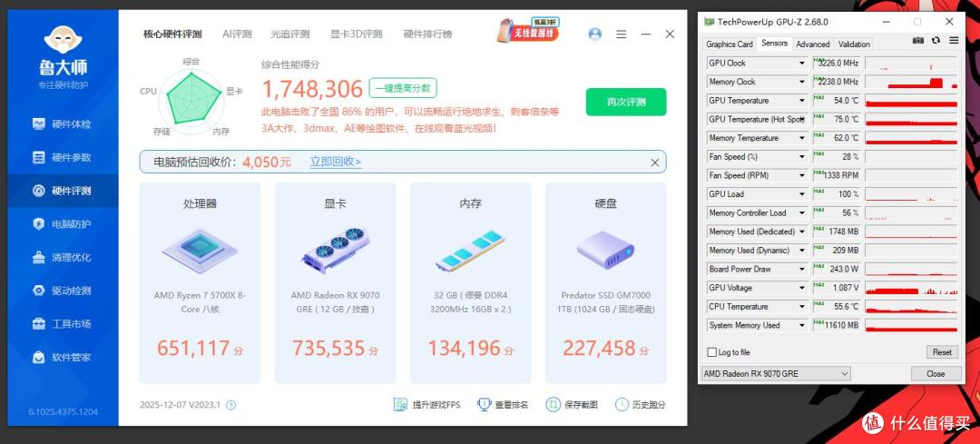Open GPU-Z Advanced tab
Viewport: 980px width, 444px height.
(812, 44)
